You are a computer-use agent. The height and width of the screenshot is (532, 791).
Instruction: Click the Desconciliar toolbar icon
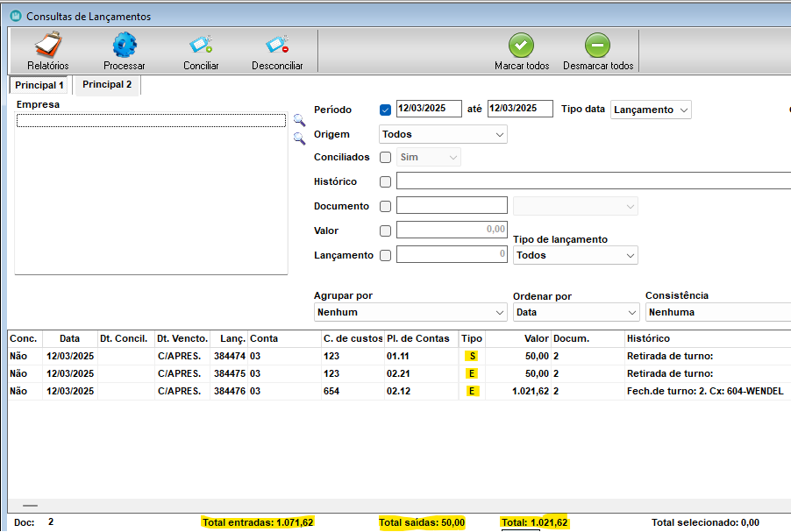277,46
